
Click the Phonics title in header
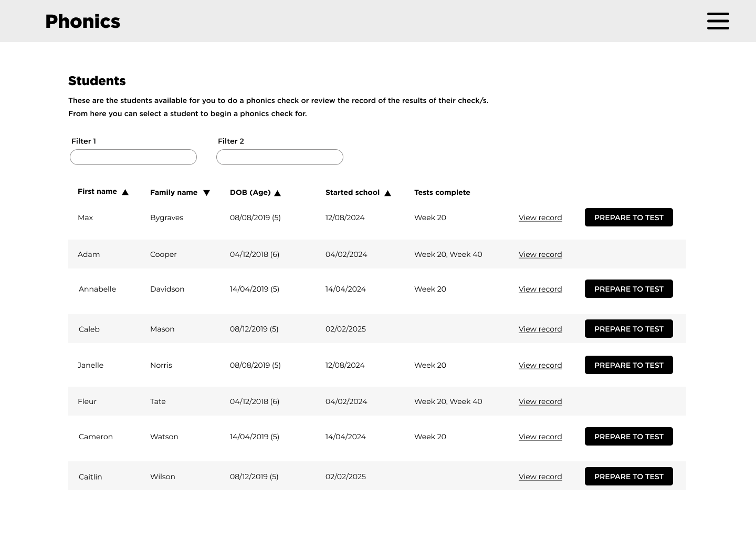pyautogui.click(x=83, y=22)
